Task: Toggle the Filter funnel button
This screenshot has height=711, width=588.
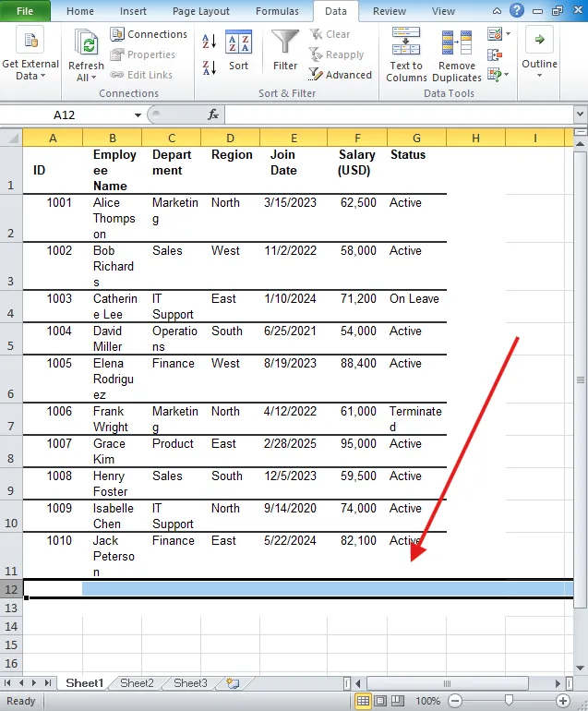Action: [285, 50]
